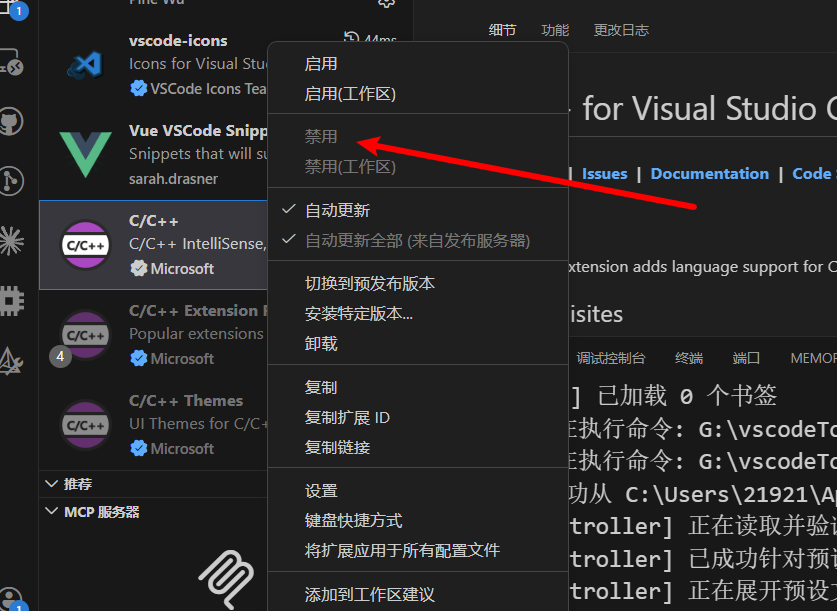Select 切换到预发布版本 in the context menu
This screenshot has height=611, width=837.
(417, 283)
